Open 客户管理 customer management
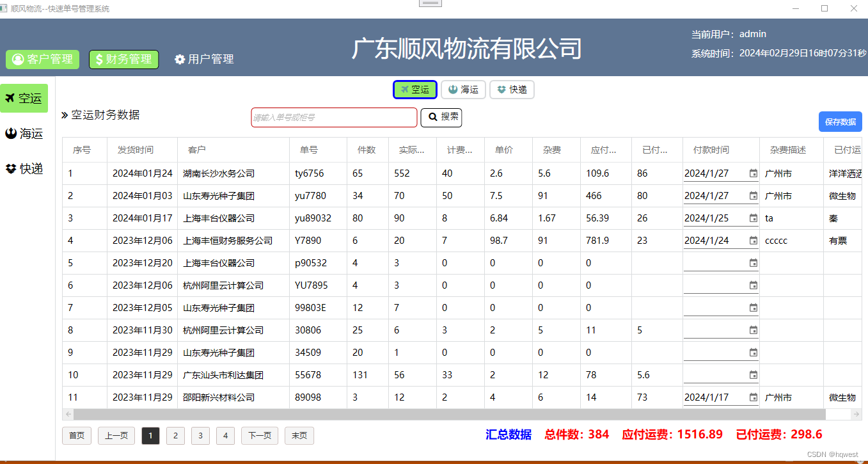This screenshot has width=868, height=464. tap(42, 60)
